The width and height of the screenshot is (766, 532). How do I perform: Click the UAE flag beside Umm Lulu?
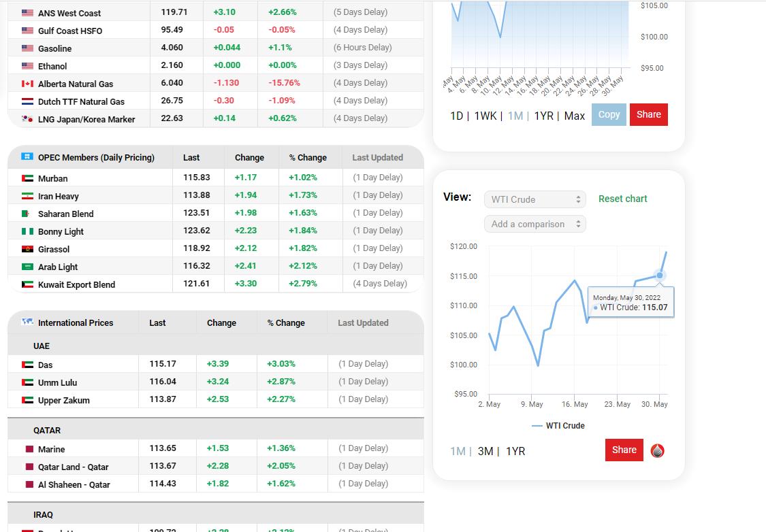click(x=27, y=382)
